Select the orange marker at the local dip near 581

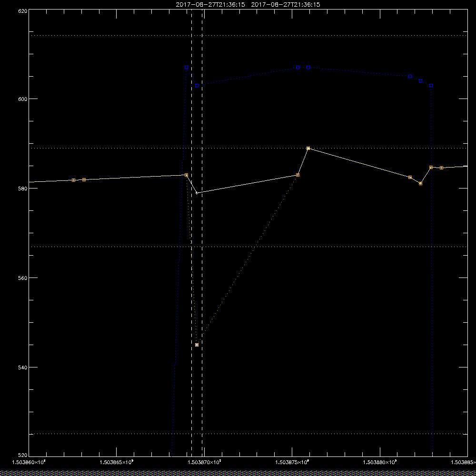point(420,184)
